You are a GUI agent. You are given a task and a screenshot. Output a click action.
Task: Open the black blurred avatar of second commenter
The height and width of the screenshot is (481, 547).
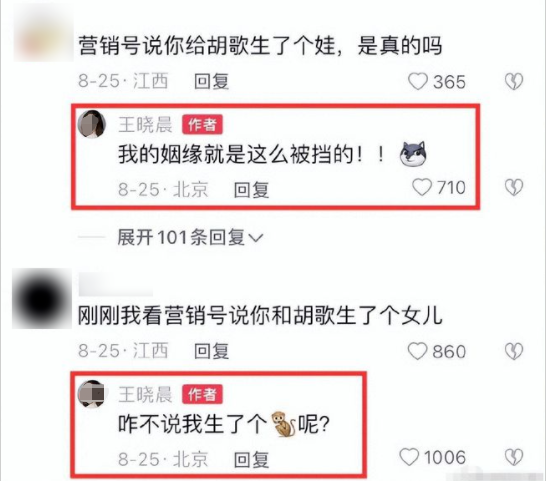click(42, 299)
